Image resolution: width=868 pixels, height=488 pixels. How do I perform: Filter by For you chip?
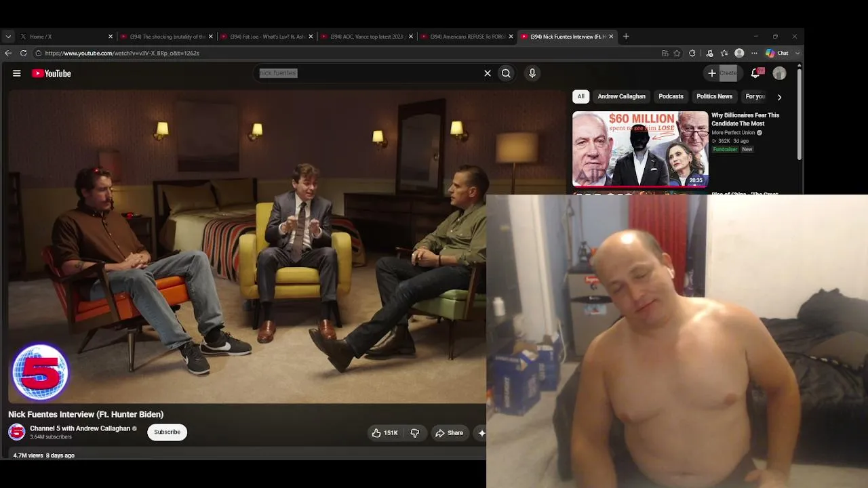pos(755,96)
